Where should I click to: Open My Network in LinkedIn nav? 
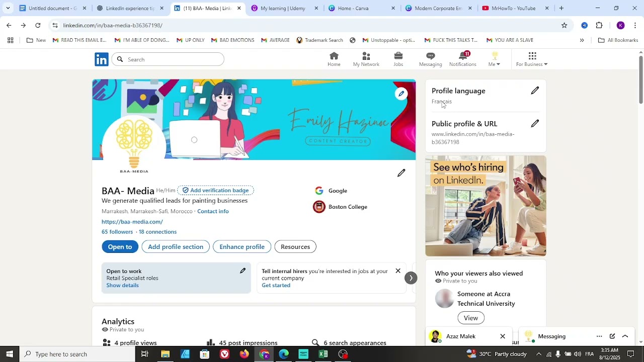click(366, 59)
